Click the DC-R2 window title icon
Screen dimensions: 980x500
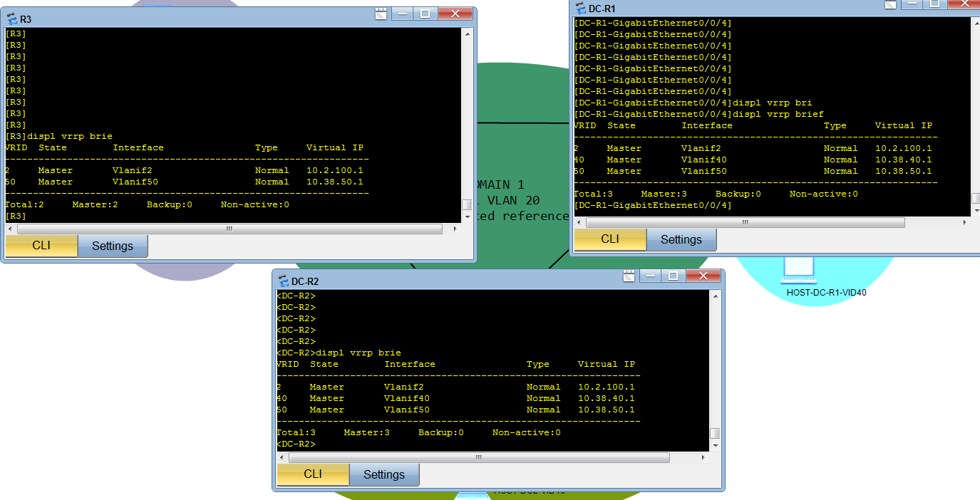click(284, 281)
